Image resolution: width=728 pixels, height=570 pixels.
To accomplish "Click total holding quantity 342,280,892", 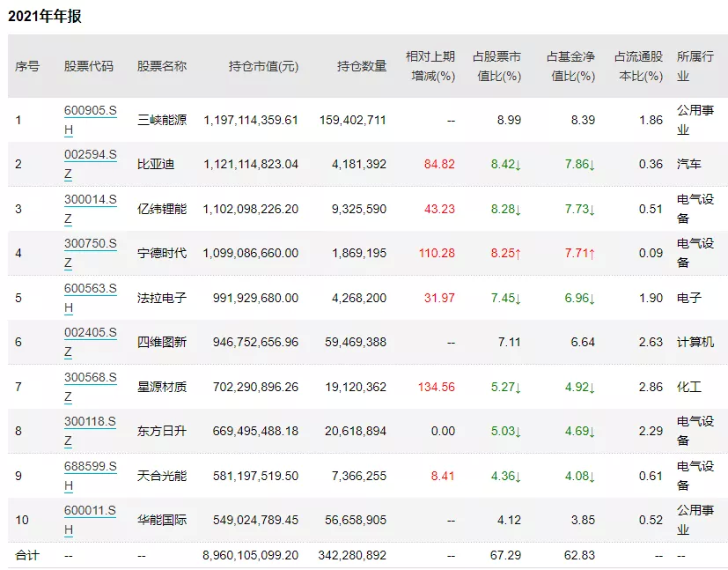I will coord(352,555).
